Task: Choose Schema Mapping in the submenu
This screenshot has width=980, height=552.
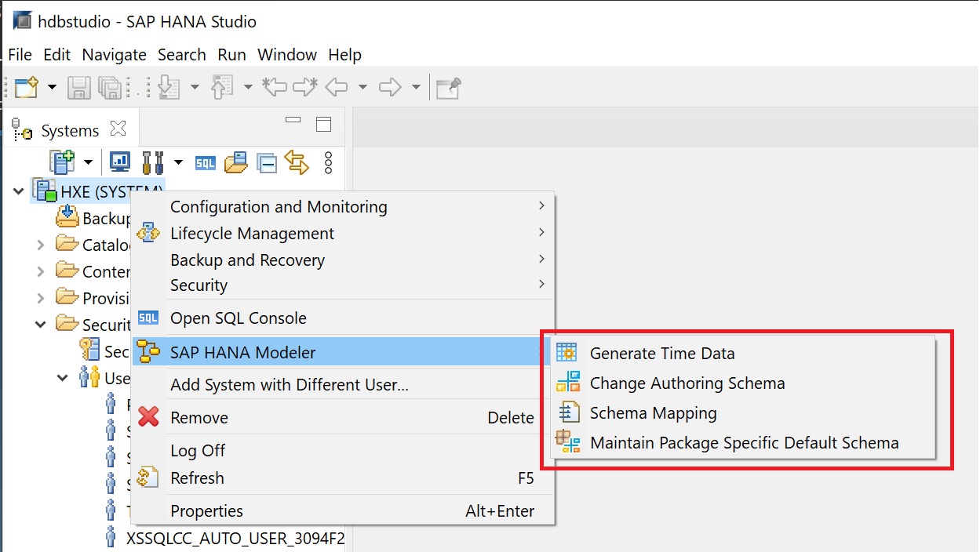Action: coord(653,413)
